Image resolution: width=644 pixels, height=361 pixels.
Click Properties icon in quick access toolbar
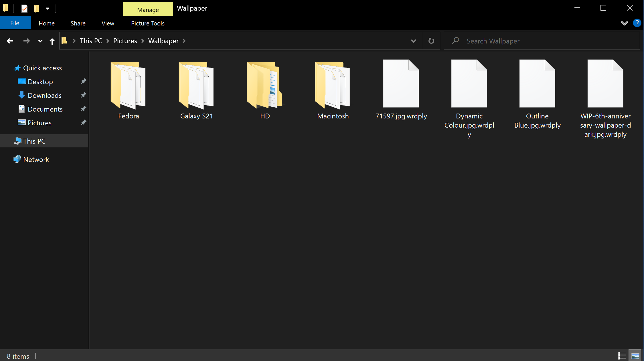[x=25, y=9]
